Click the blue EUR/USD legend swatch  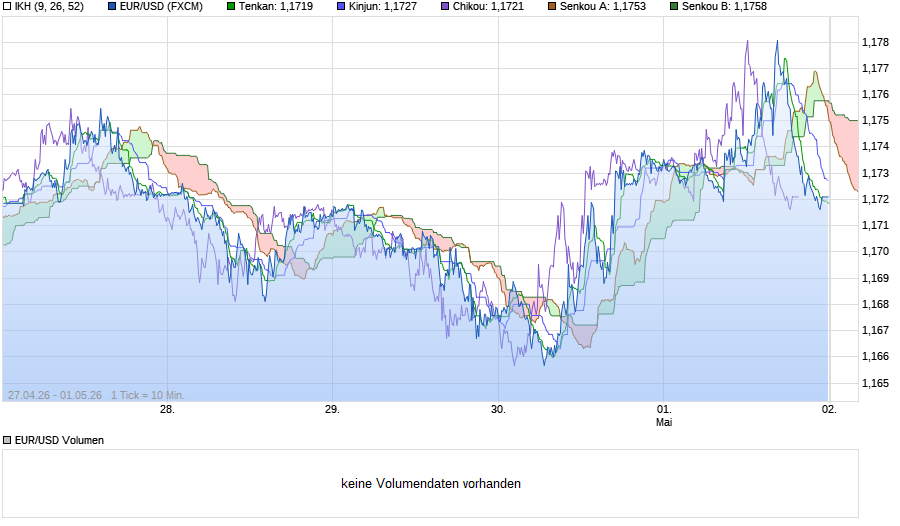112,6
